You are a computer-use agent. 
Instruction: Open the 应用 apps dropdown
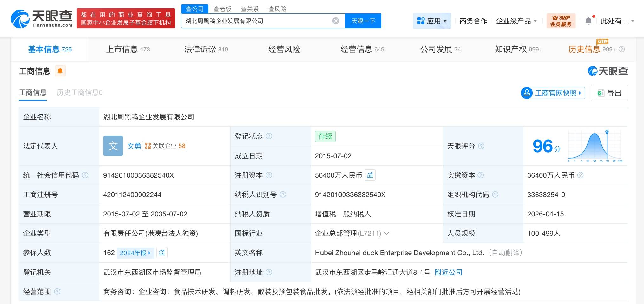pyautogui.click(x=432, y=21)
